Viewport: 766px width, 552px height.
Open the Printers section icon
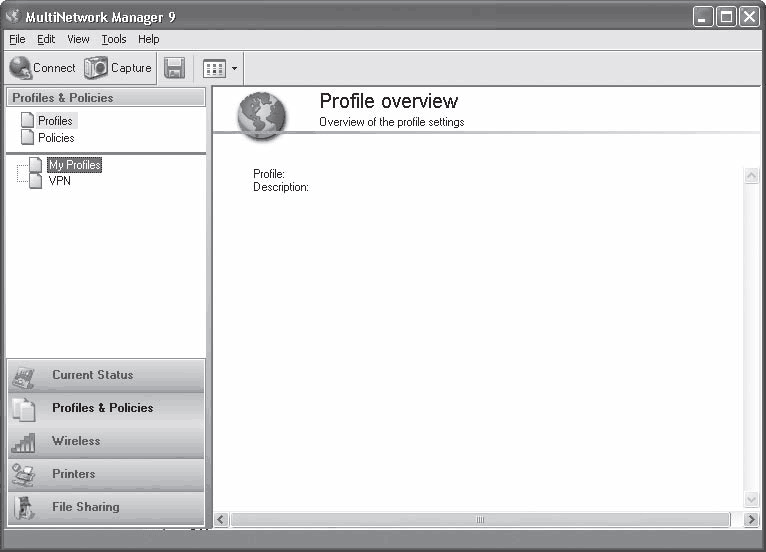23,475
